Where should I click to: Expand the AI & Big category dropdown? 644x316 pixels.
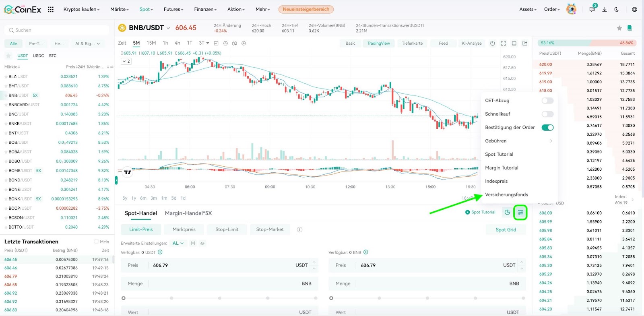[x=87, y=43]
